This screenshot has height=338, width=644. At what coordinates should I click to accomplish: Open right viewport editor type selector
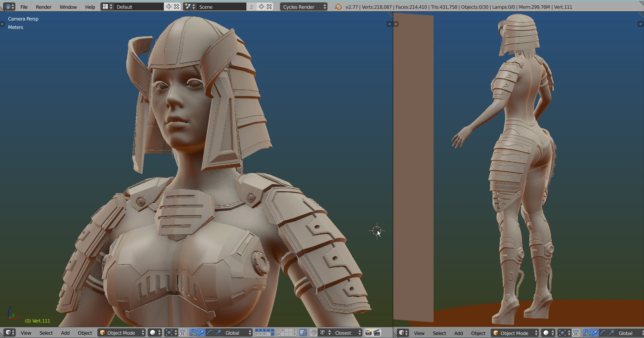tap(403, 333)
